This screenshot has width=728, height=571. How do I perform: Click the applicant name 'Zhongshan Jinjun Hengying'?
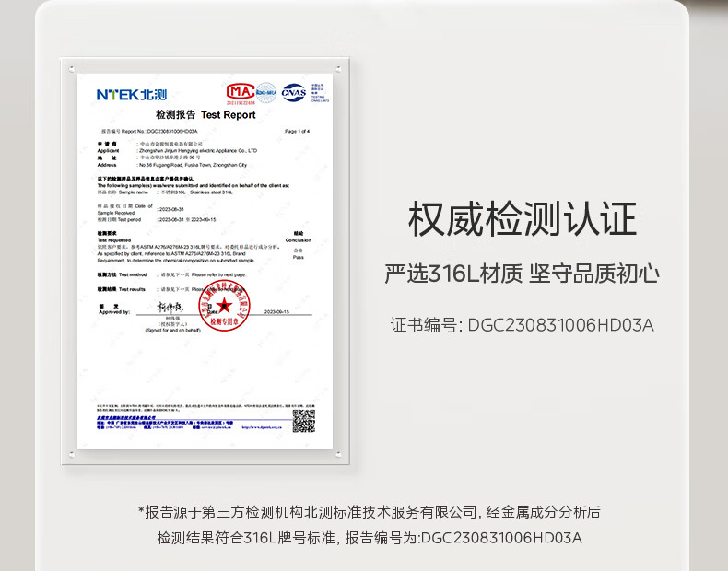point(198,151)
